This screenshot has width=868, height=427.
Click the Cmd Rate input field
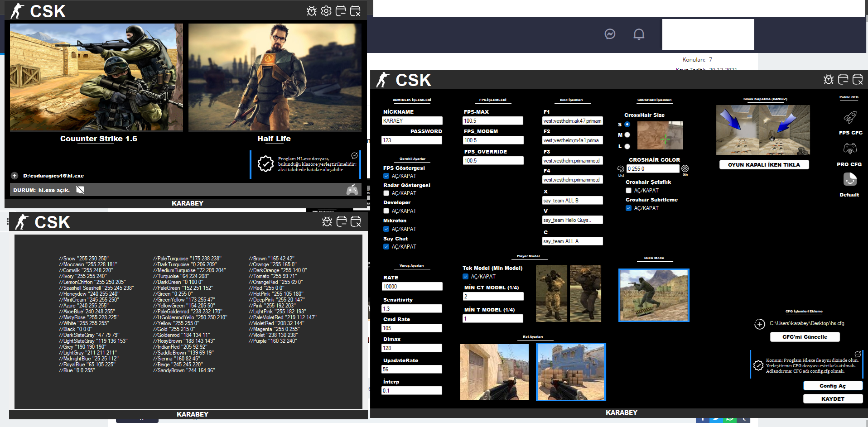click(x=412, y=328)
